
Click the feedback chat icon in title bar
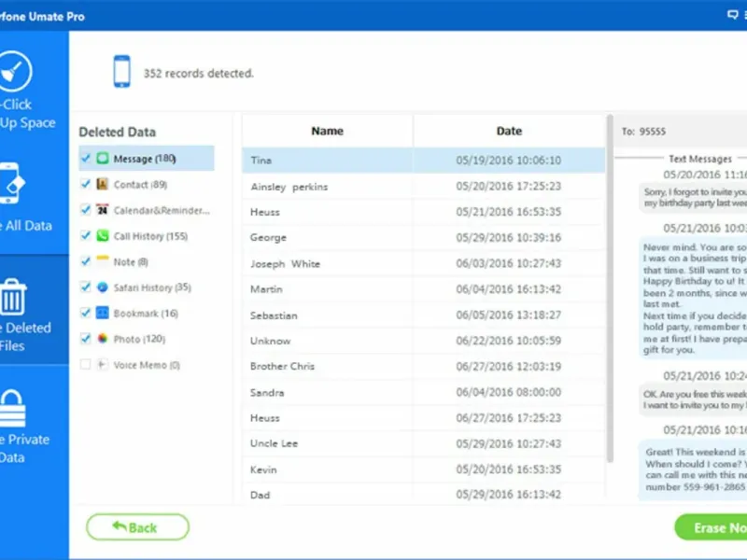pos(732,15)
